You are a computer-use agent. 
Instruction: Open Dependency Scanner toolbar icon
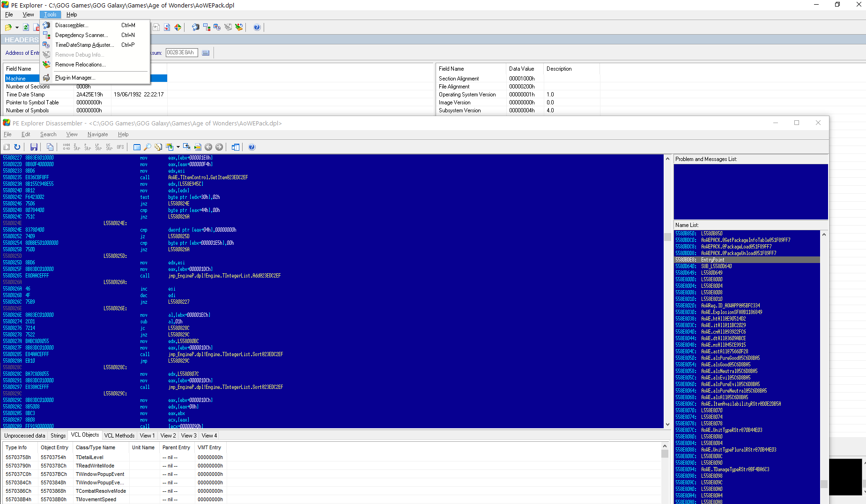207,28
